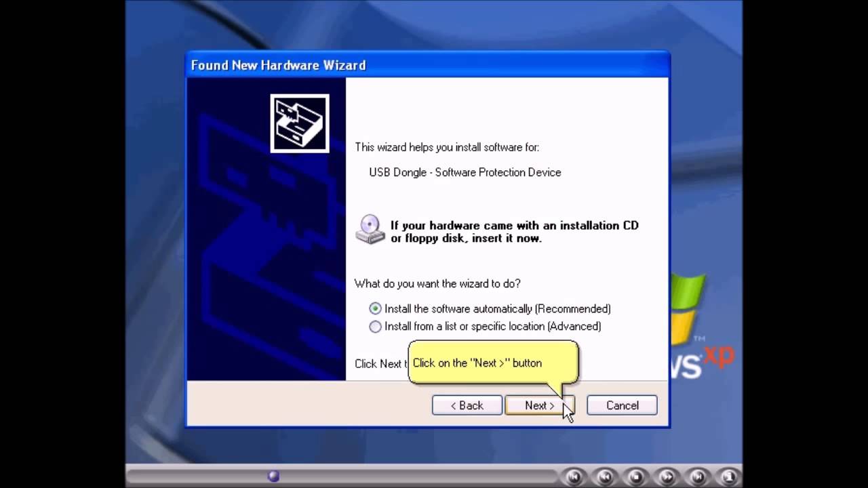Click the 'USB Dongle - Software Protection Device' text
Screen dimensions: 868x488
click(x=465, y=172)
